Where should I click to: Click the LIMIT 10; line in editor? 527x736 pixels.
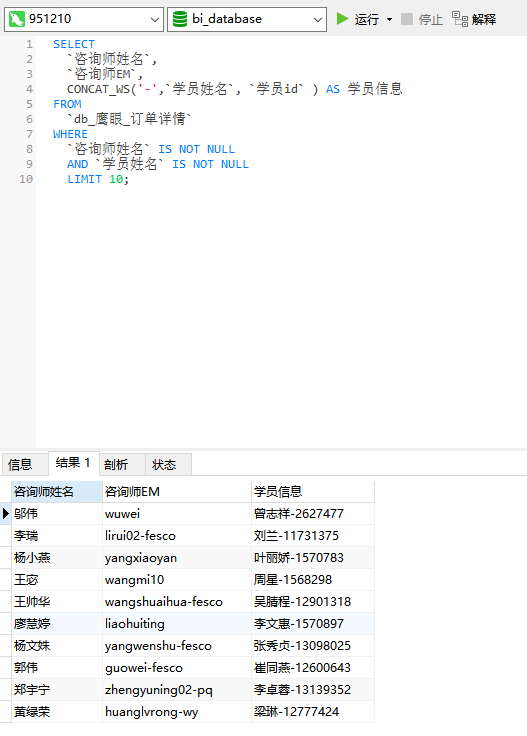[x=98, y=179]
